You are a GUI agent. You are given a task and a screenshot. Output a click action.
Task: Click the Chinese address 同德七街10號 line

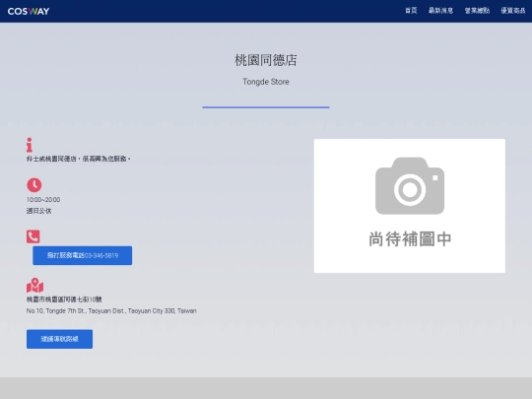(64, 299)
